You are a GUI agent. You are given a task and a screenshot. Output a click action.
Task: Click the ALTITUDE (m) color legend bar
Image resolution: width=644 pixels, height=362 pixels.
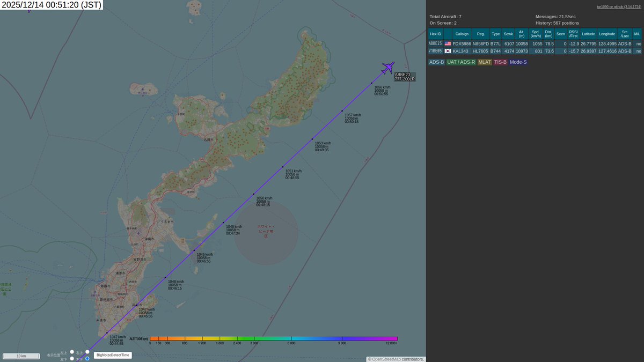(274, 339)
